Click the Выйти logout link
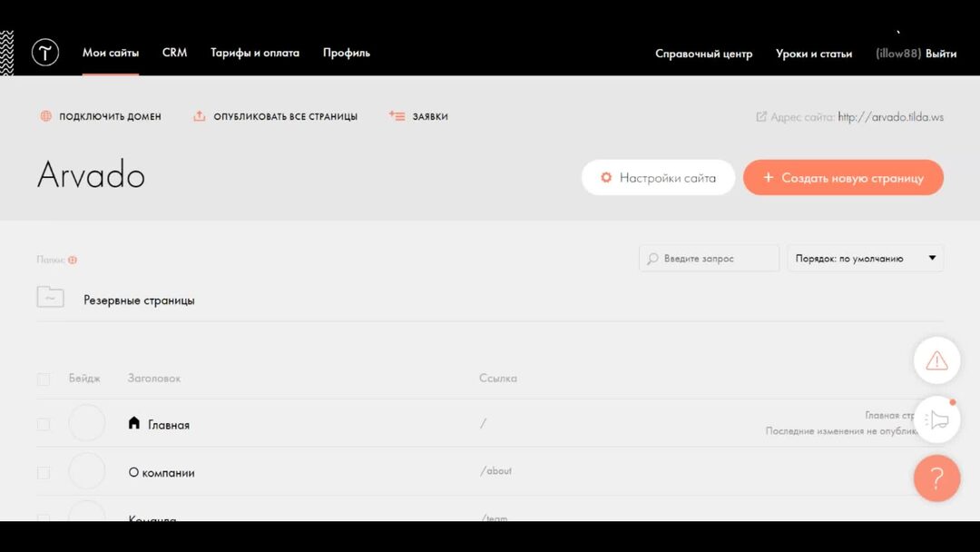This screenshot has height=552, width=980. [941, 54]
